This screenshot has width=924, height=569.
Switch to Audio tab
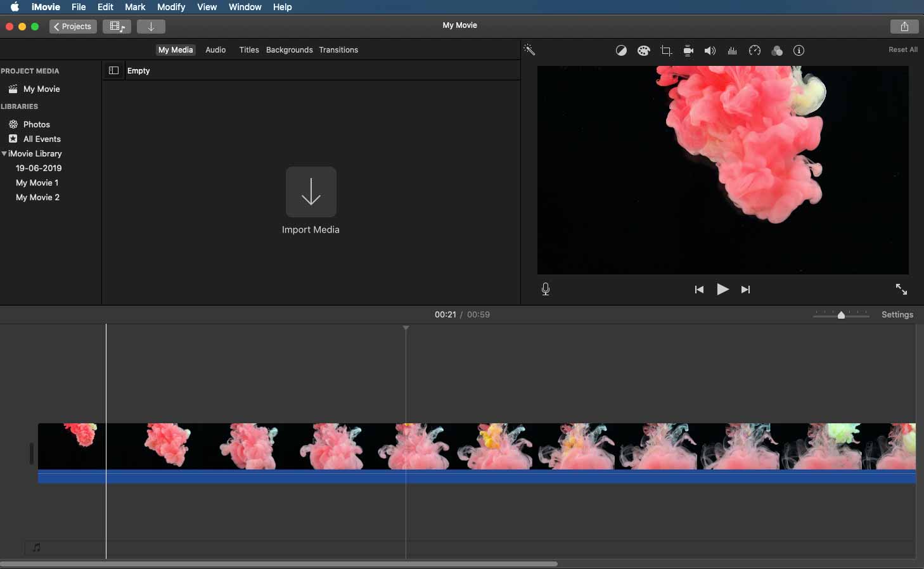pos(215,50)
